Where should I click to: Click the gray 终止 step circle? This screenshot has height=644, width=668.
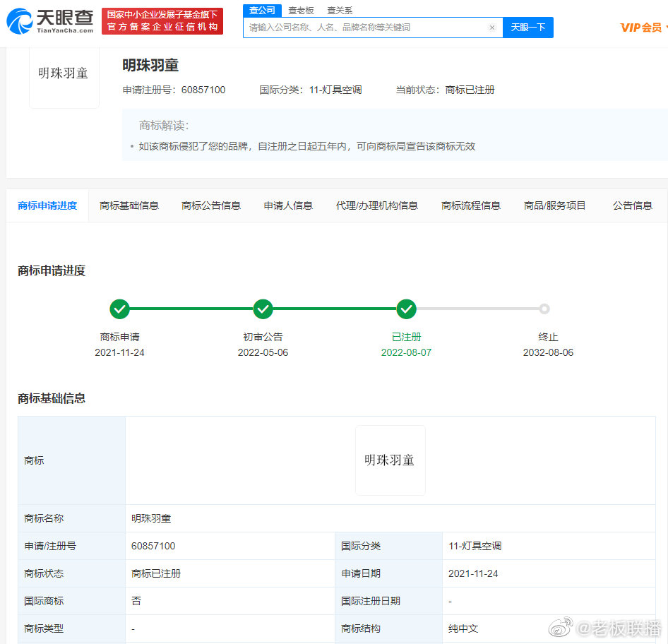544,309
